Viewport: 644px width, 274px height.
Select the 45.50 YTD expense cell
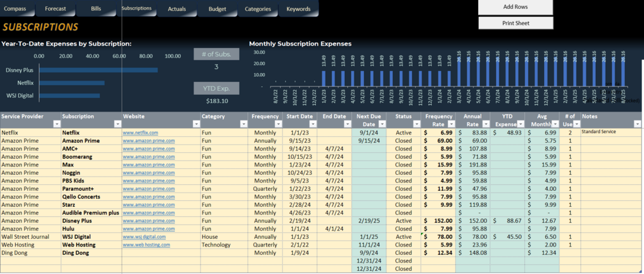tap(508, 237)
